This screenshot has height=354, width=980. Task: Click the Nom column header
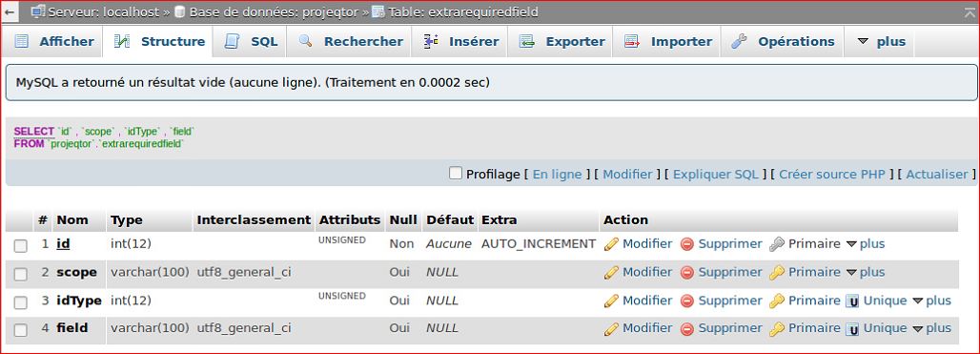point(72,220)
